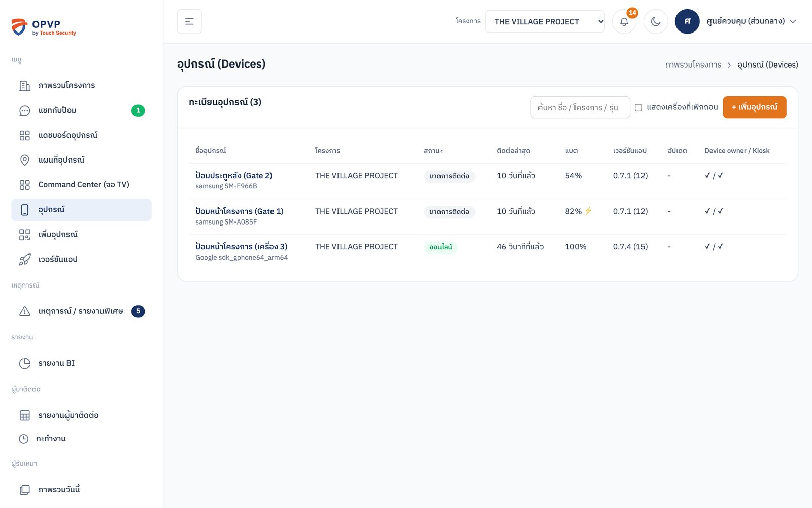812x508 pixels.
Task: Select เหตุการณ์ / รายงานพิเศษ menu item
Action: coord(81,311)
